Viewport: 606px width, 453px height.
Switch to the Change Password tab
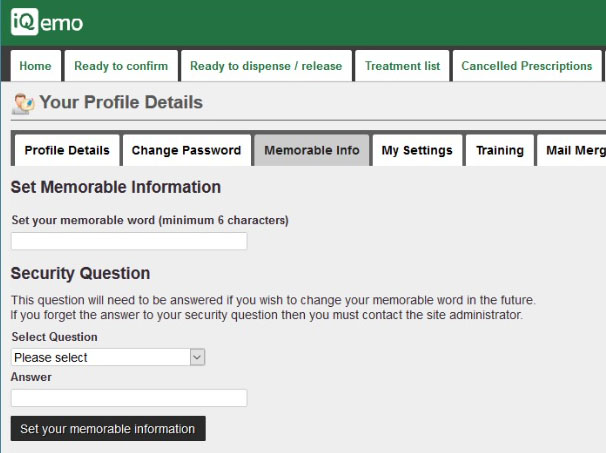(186, 150)
